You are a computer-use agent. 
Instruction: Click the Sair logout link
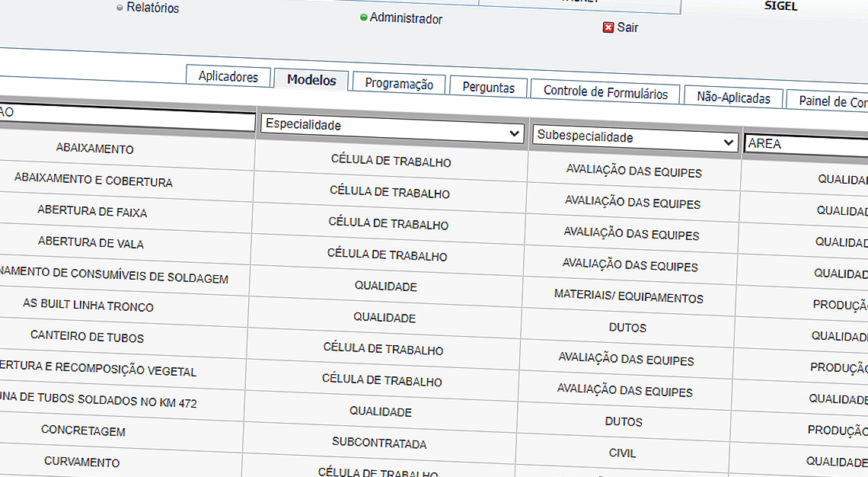click(627, 27)
